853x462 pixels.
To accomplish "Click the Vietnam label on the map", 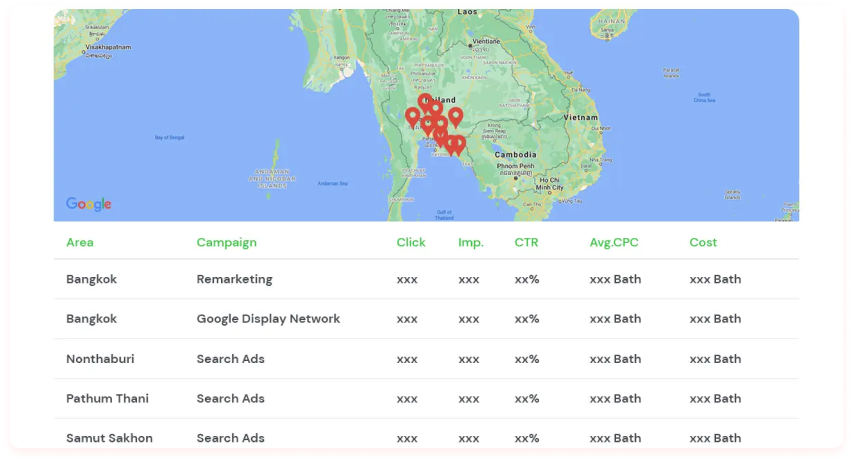I will click(580, 117).
